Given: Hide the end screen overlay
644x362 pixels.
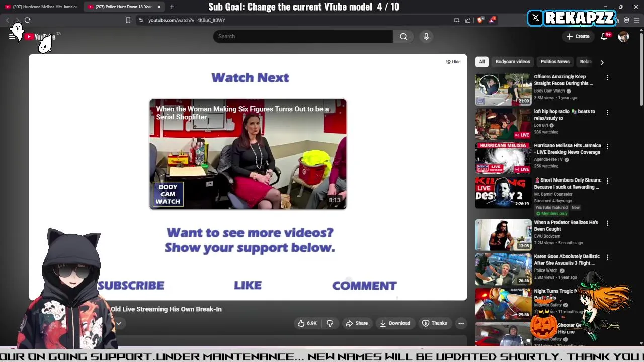Looking at the screenshot, I should [453, 62].
